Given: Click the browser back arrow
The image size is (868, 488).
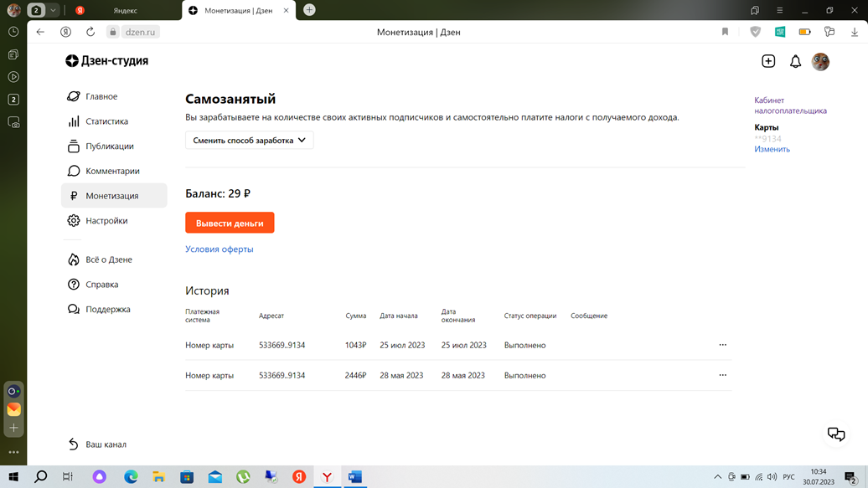Looking at the screenshot, I should pyautogui.click(x=40, y=32).
